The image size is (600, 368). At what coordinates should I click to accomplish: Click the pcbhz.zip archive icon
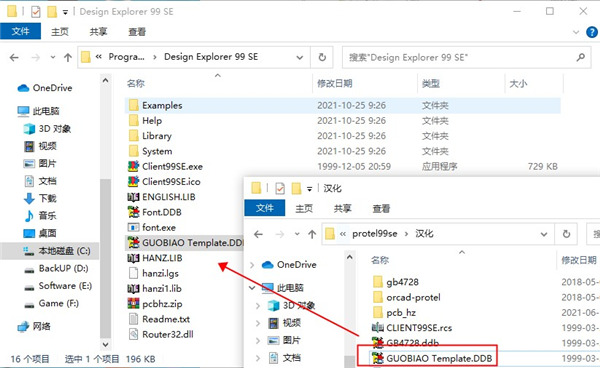coord(133,304)
